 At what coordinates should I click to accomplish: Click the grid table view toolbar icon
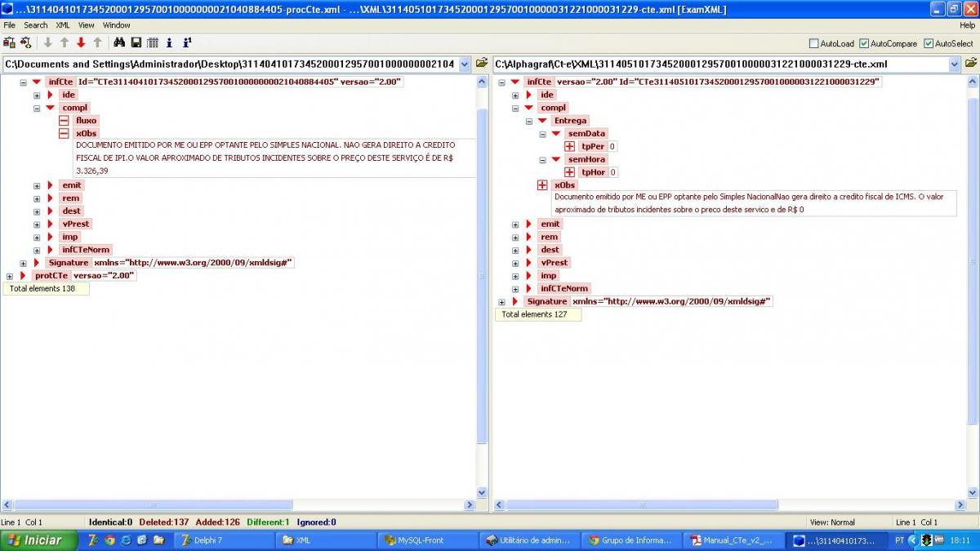(x=153, y=42)
